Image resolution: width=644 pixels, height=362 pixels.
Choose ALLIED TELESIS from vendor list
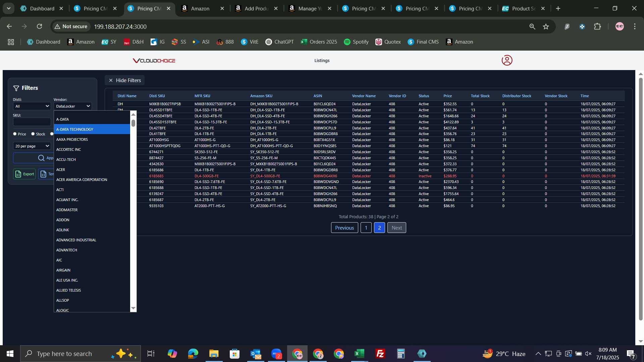pos(92,290)
